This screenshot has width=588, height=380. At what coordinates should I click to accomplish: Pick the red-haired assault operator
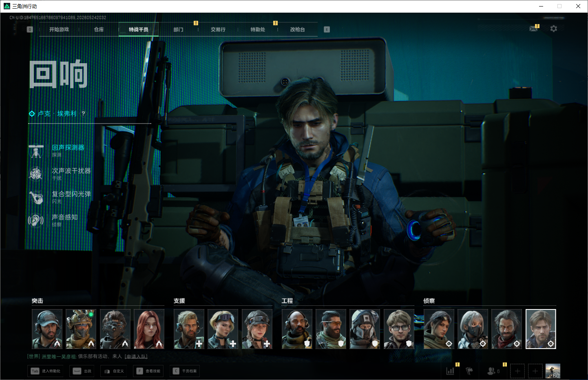[x=149, y=329]
